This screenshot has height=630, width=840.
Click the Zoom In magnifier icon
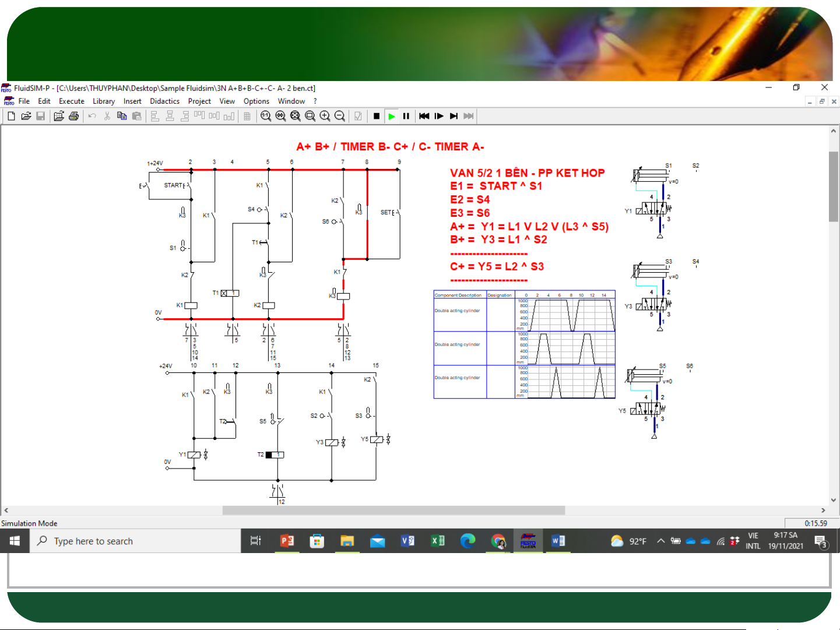pos(325,116)
